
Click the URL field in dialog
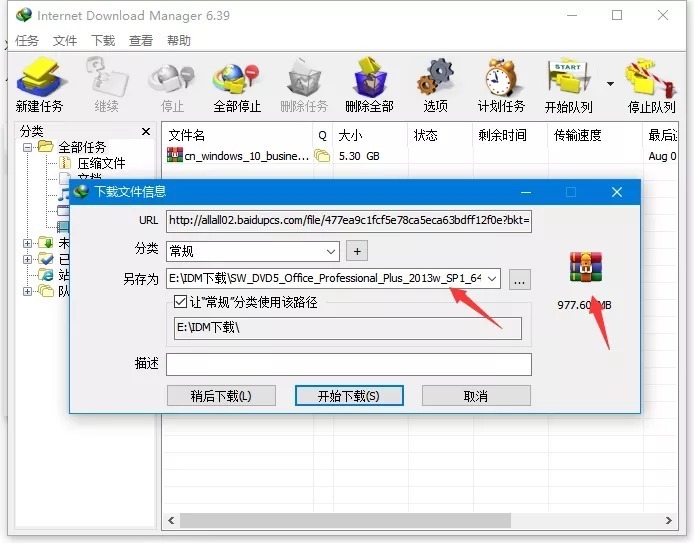349,221
